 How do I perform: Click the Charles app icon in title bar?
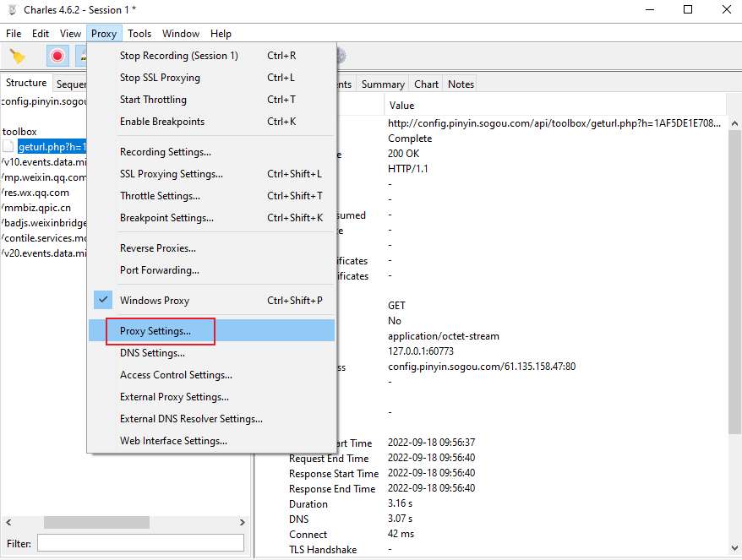tap(13, 10)
